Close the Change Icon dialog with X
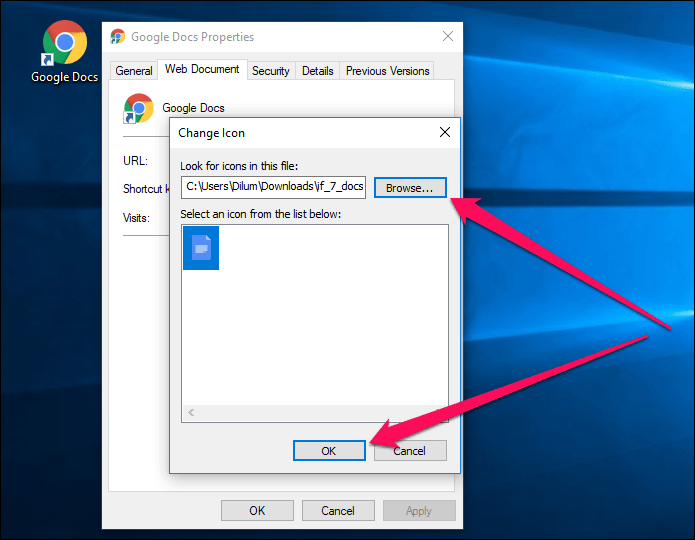This screenshot has height=540, width=695. (x=445, y=132)
